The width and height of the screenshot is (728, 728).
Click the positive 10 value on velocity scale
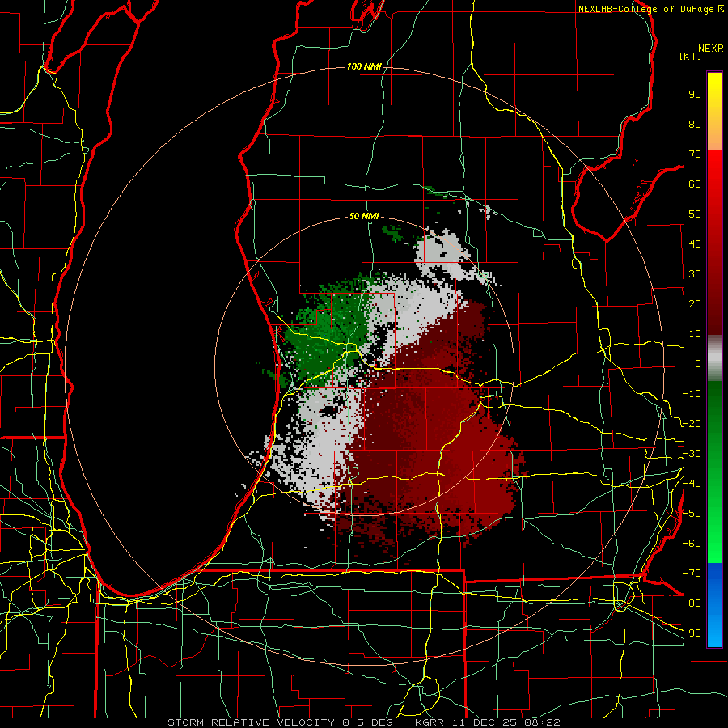[x=695, y=334]
